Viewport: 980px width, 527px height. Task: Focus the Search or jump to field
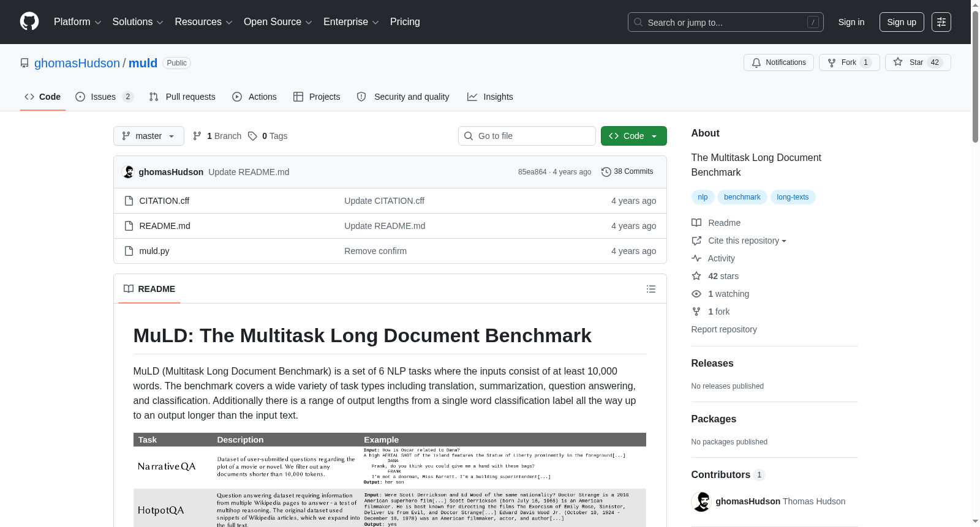pos(726,22)
